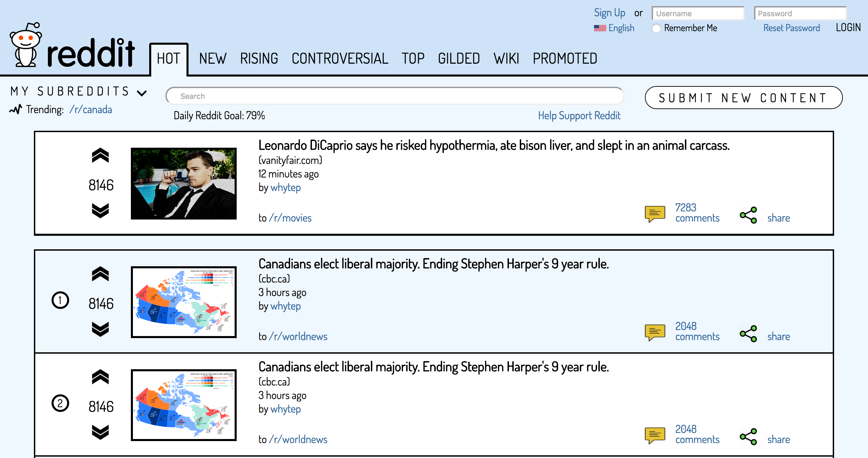Open trending subreddit /r/canada

point(91,109)
